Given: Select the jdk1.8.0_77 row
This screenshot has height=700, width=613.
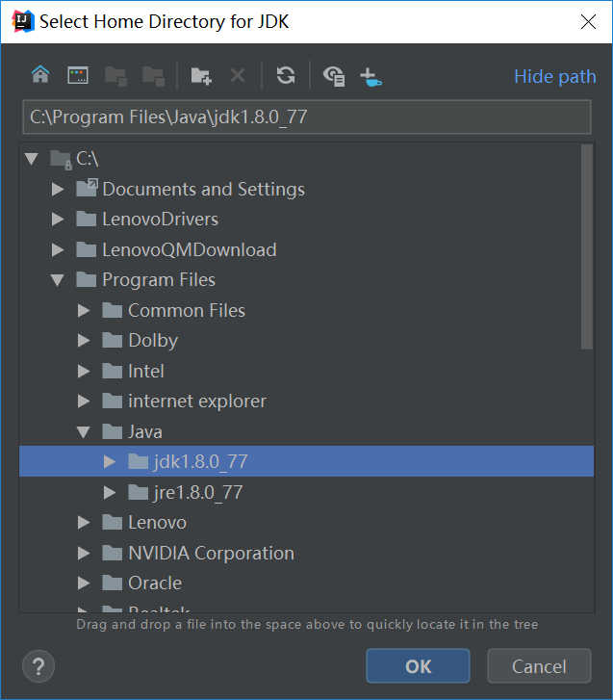Looking at the screenshot, I should point(306,461).
